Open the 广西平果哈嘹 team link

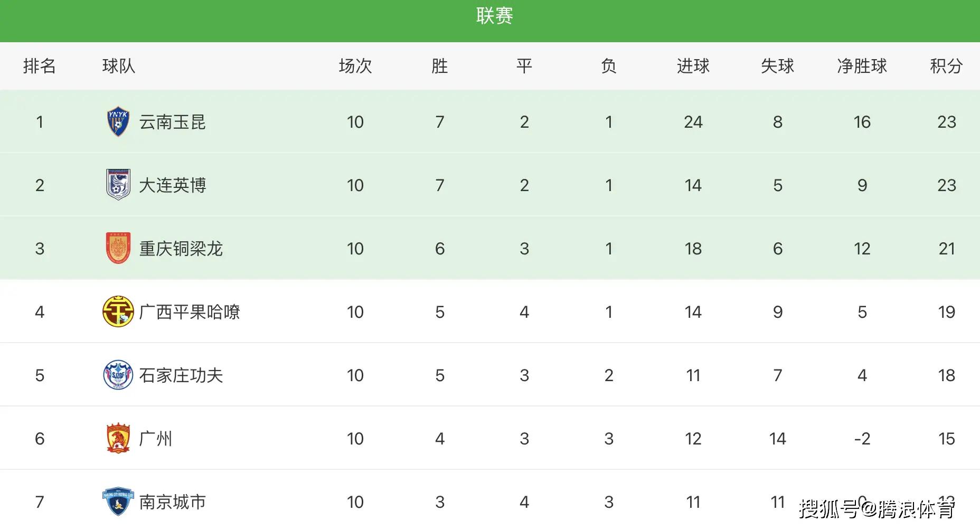pyautogui.click(x=189, y=312)
